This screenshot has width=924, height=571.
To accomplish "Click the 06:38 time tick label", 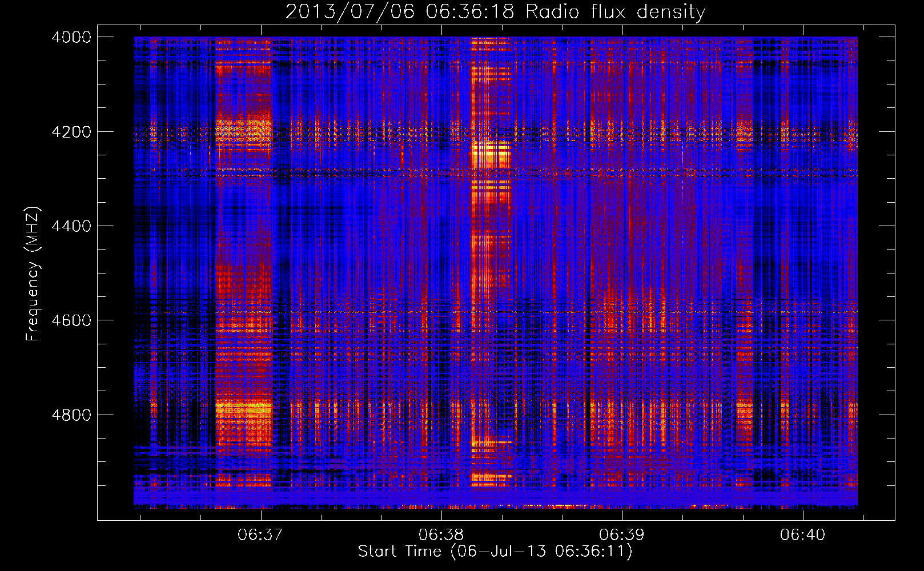I will (441, 534).
